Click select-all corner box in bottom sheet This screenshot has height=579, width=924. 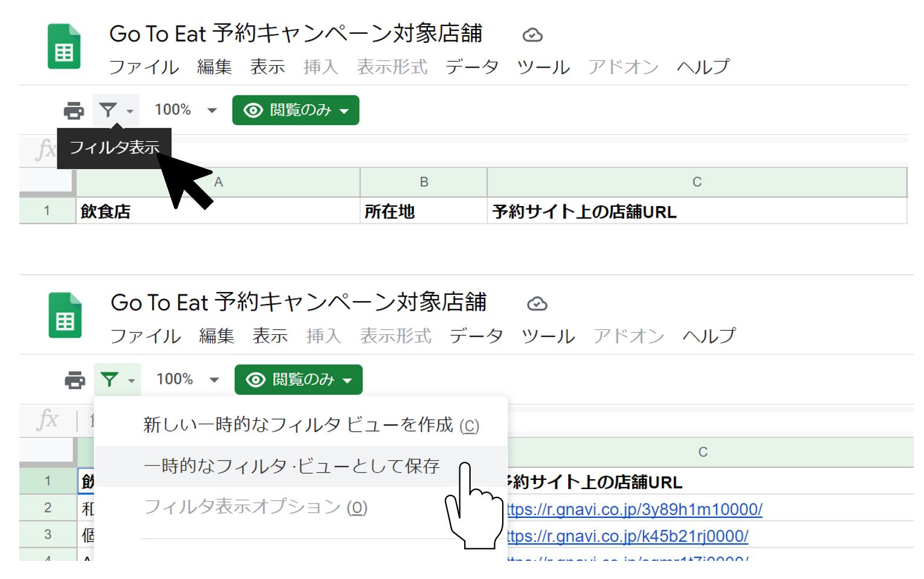click(x=48, y=451)
